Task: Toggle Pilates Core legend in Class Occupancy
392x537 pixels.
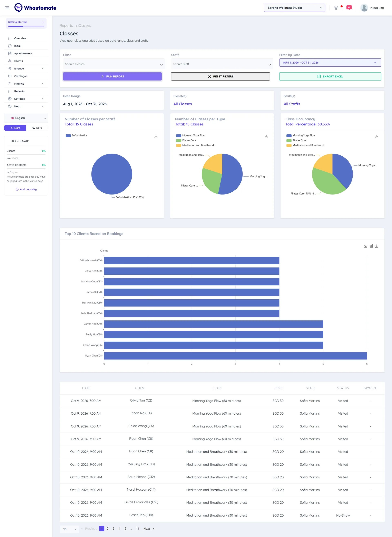Action: coord(296,140)
